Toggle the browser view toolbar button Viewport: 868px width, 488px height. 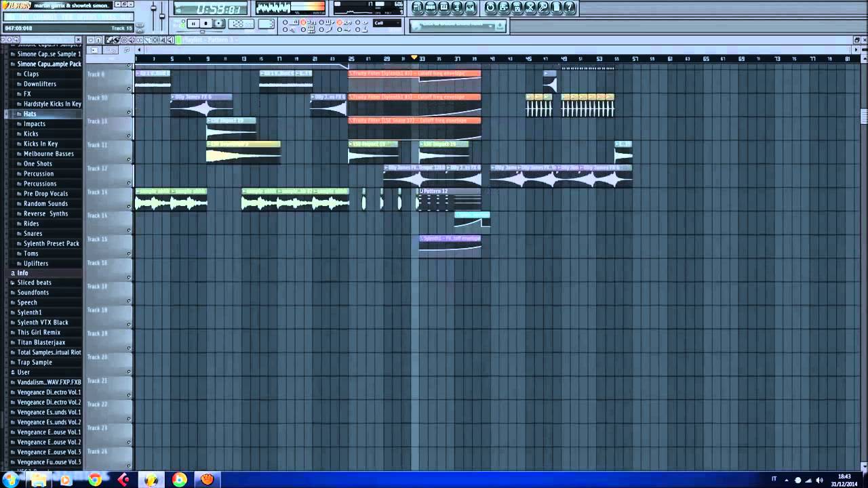tap(457, 7)
